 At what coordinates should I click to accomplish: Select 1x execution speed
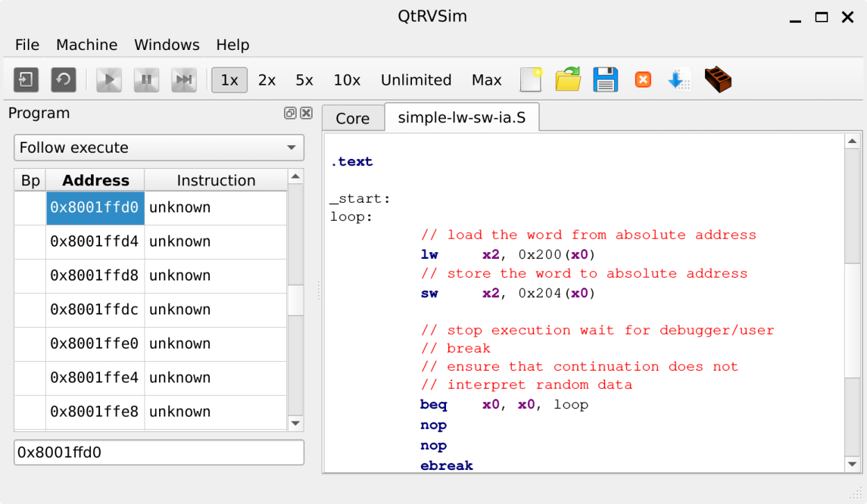click(229, 80)
